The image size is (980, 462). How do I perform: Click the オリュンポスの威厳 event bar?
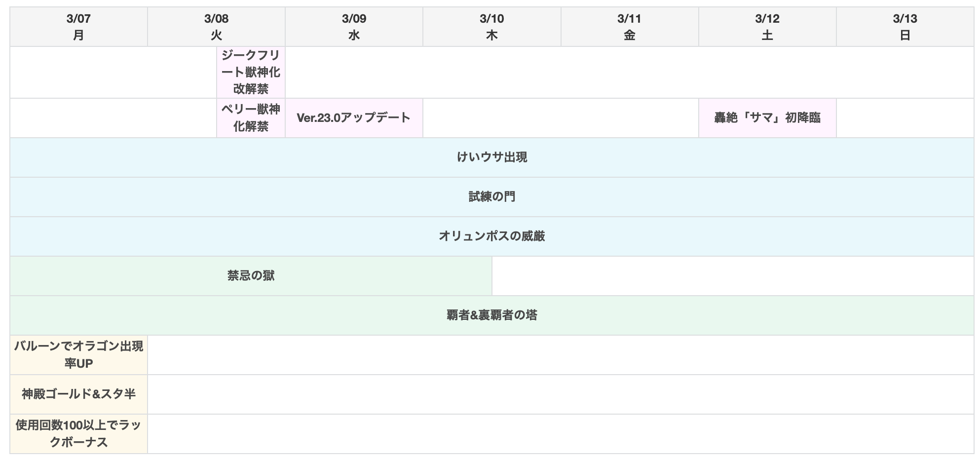[491, 236]
